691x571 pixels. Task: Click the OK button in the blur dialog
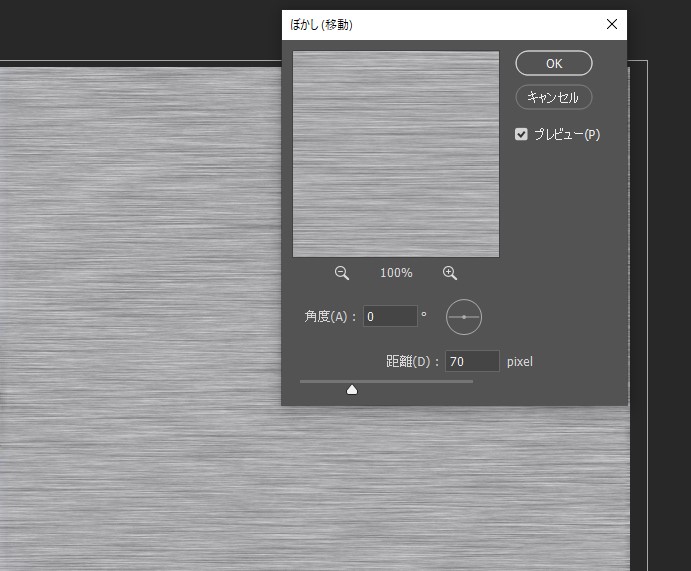pyautogui.click(x=554, y=63)
